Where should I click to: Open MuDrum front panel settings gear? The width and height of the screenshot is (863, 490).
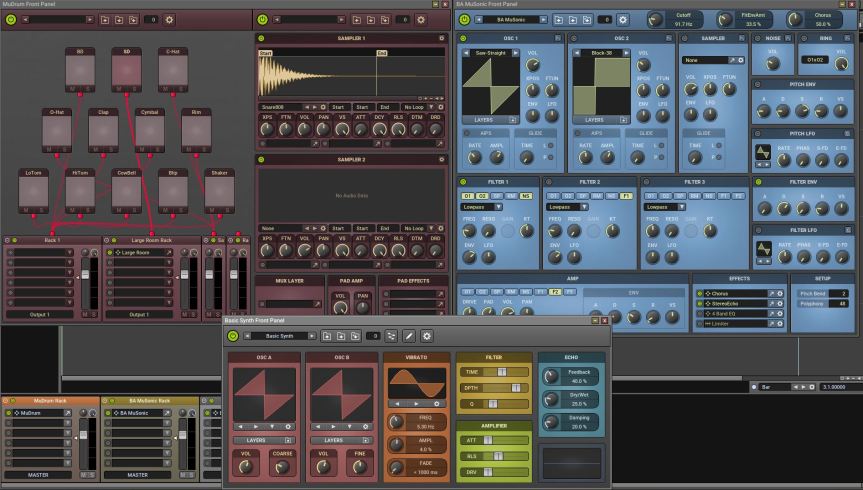coord(170,20)
